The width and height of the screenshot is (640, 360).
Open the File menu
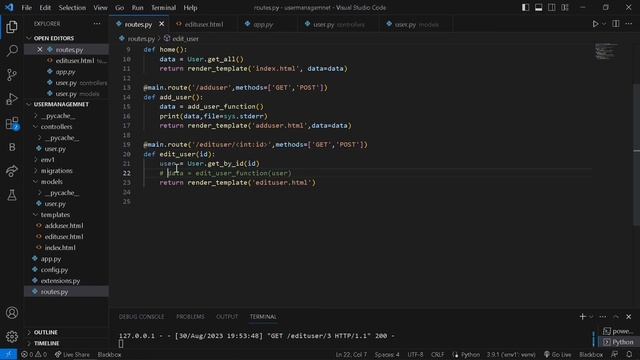coord(27,7)
